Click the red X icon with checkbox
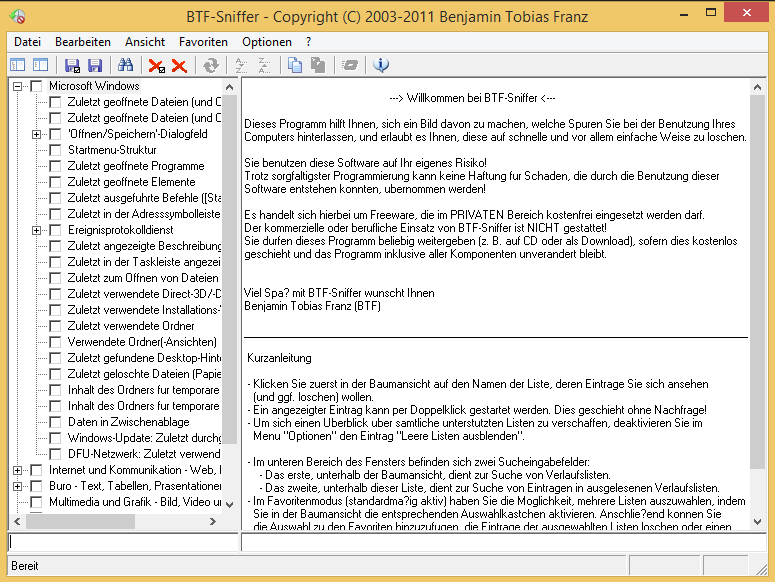 157,65
